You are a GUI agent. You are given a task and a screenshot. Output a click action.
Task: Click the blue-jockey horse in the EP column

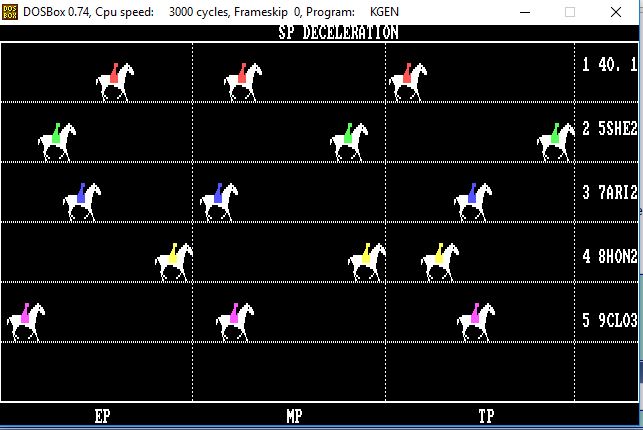(82, 202)
